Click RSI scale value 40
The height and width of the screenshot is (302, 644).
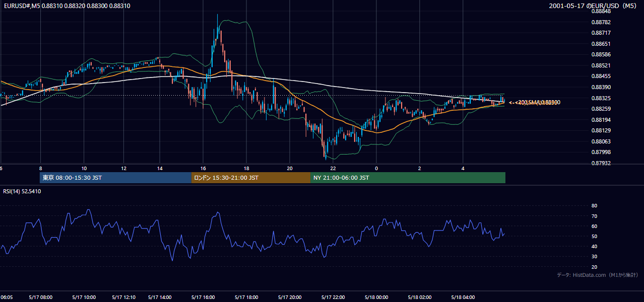point(594,246)
